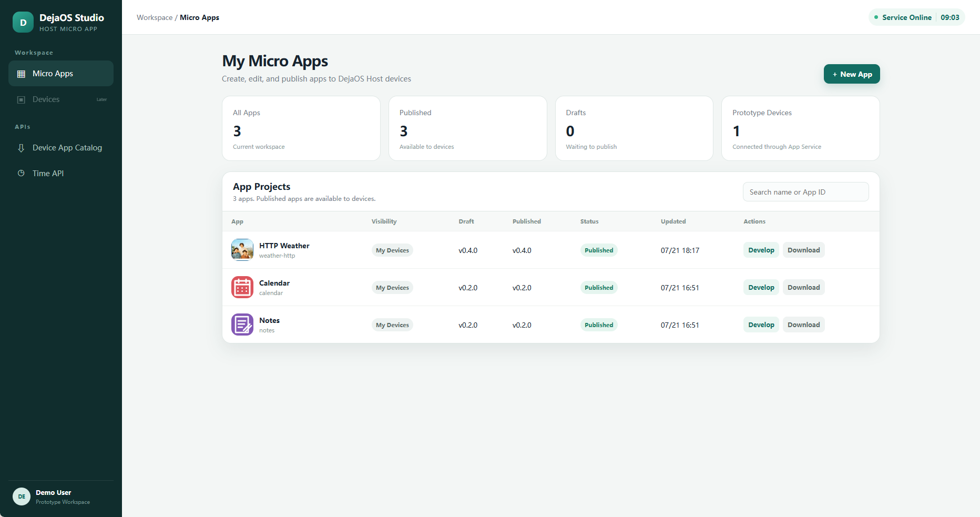Click the Notes app name

pos(269,320)
